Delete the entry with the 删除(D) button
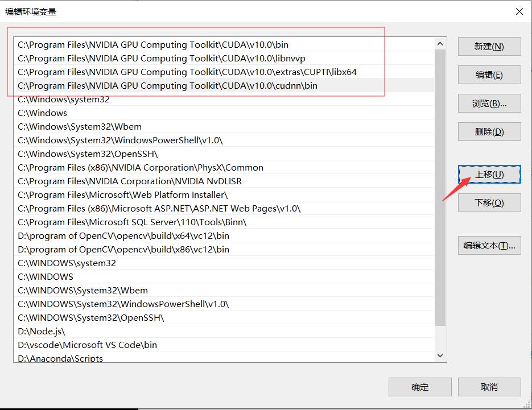This screenshot has height=410, width=532. [x=489, y=131]
